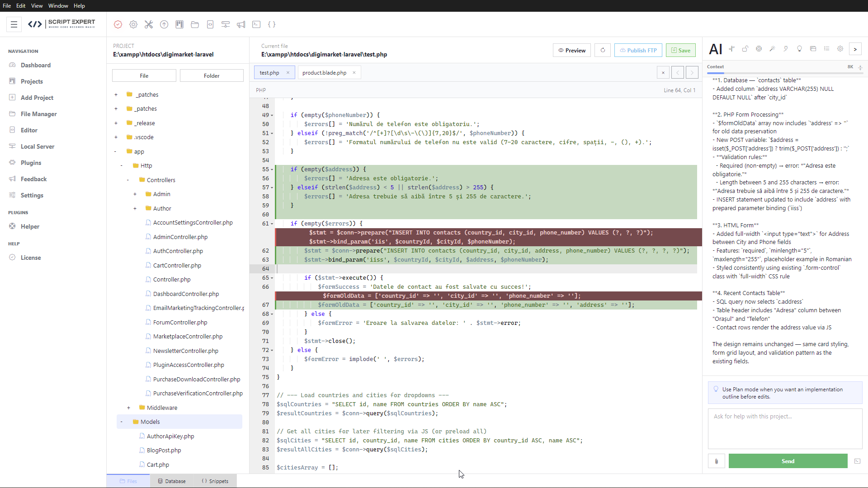Expand the Author folder

[x=135, y=208]
